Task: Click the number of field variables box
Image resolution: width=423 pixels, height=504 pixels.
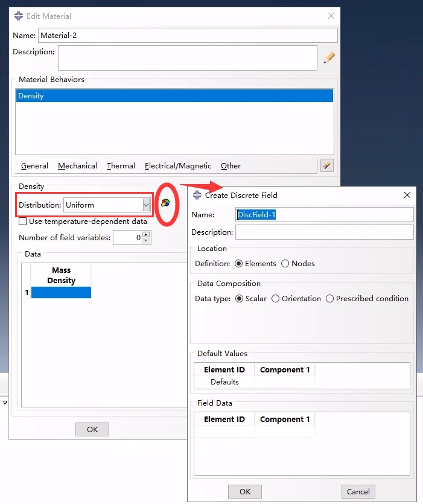Action: pyautogui.click(x=127, y=238)
